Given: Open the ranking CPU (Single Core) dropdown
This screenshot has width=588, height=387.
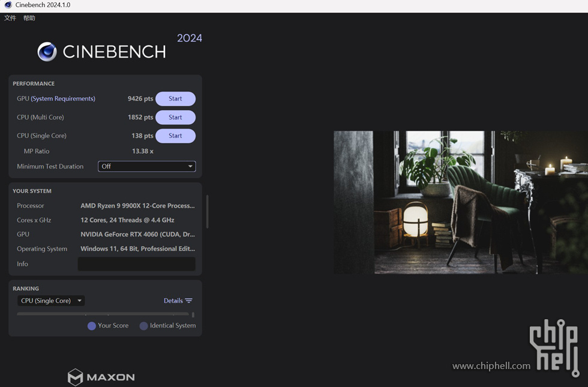Looking at the screenshot, I should coord(51,301).
